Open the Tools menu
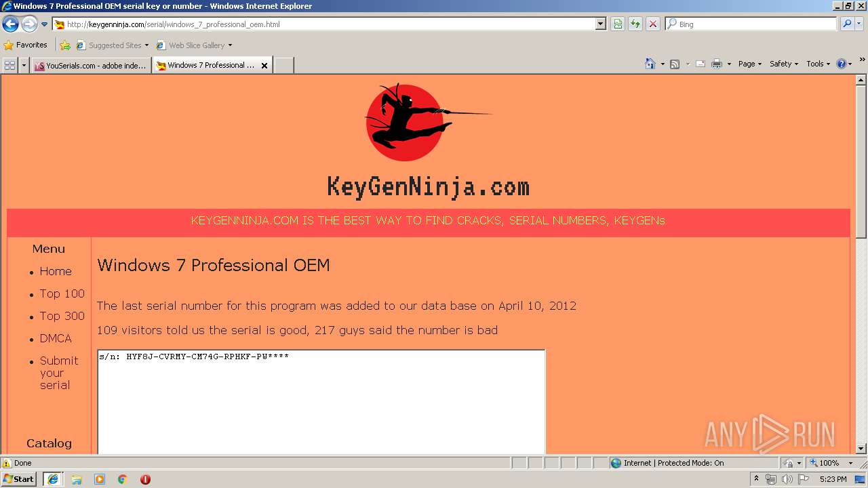Screen dimensions: 868x488 (818, 64)
